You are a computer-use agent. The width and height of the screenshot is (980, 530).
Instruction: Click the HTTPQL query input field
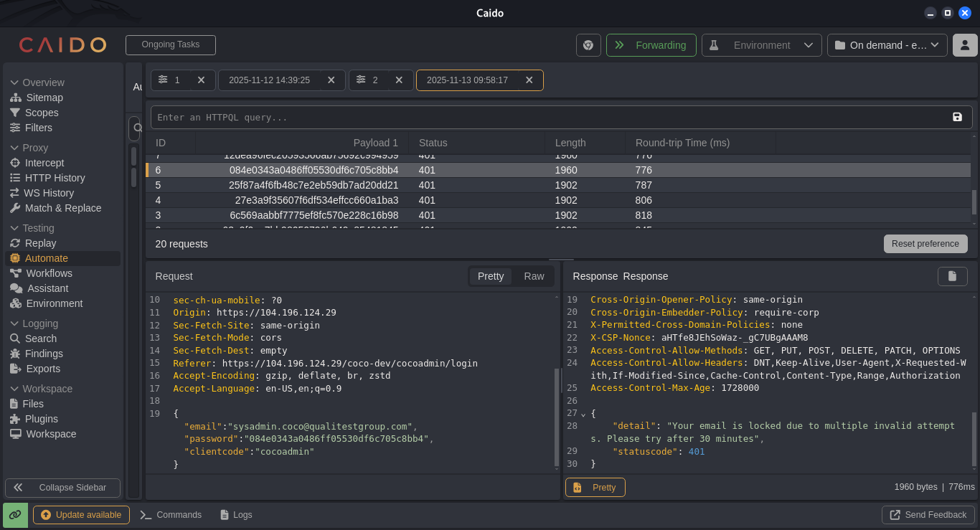549,118
